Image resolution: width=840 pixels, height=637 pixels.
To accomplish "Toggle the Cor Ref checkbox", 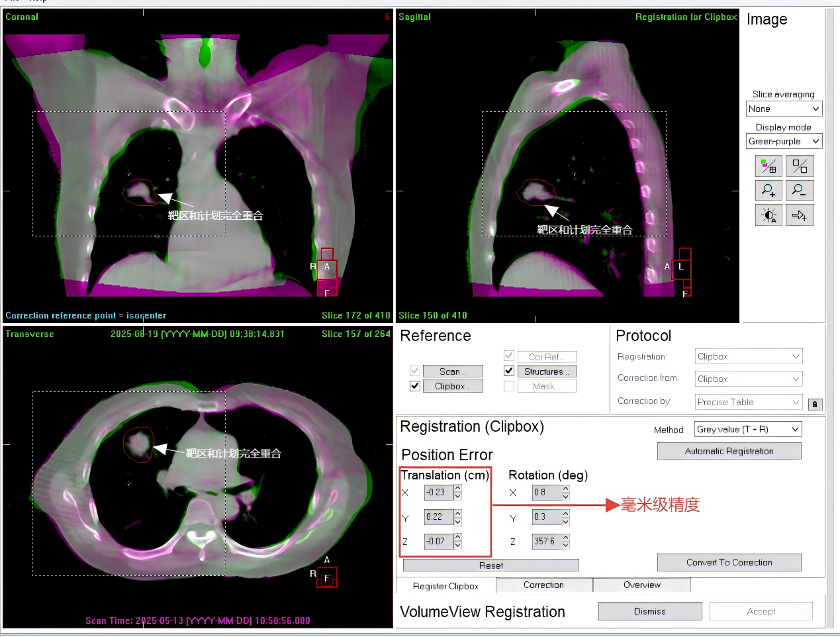I will 509,356.
